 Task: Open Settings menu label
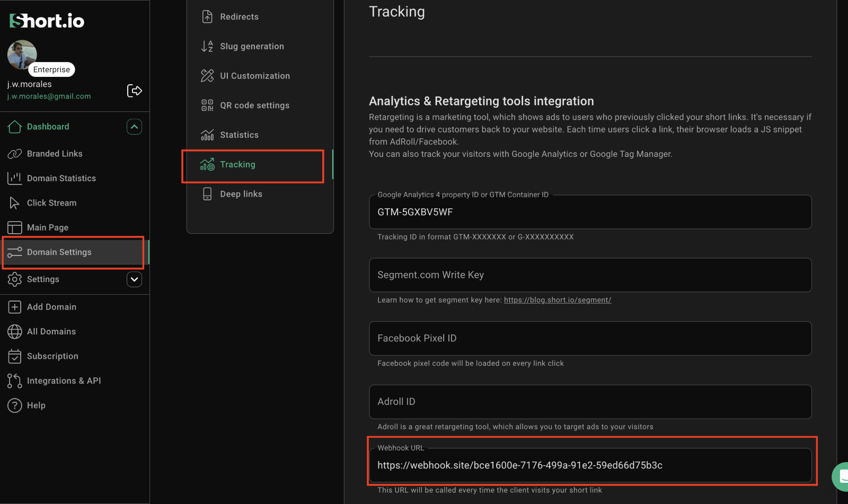tap(43, 279)
